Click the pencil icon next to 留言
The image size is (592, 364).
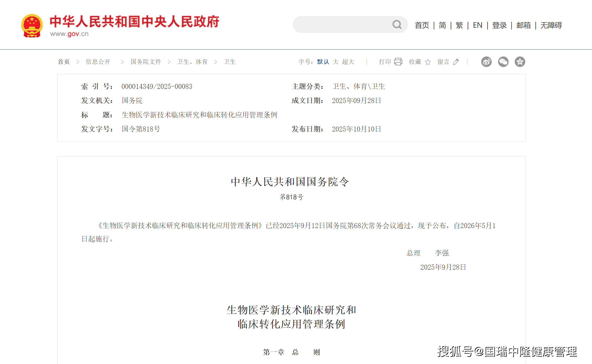coord(456,62)
